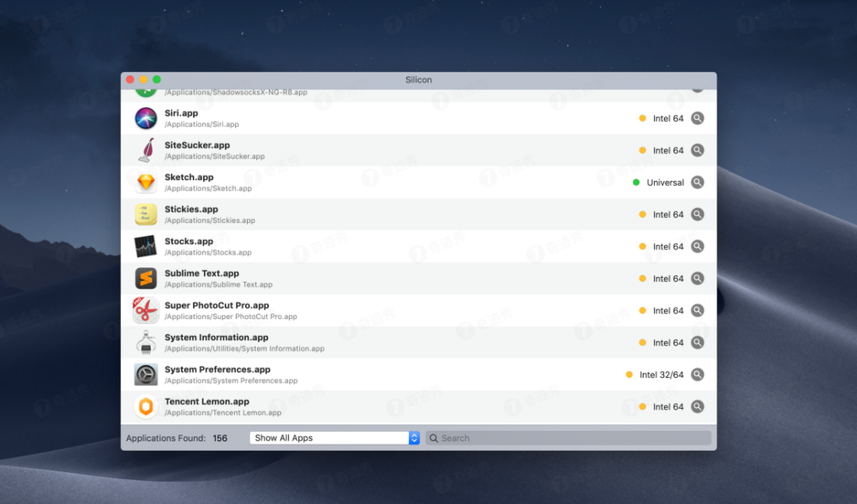
Task: Click the Super PhotoCut Pro scissors icon
Action: point(146,310)
